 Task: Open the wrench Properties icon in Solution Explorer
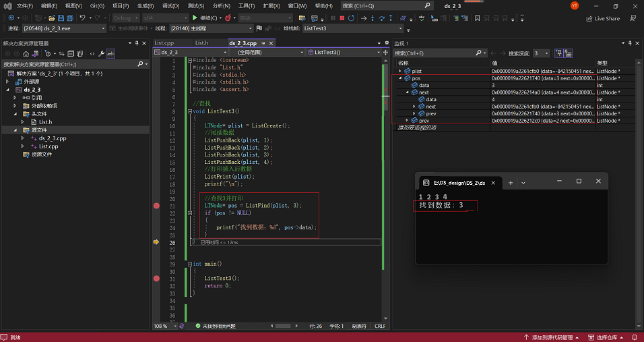(x=101, y=53)
